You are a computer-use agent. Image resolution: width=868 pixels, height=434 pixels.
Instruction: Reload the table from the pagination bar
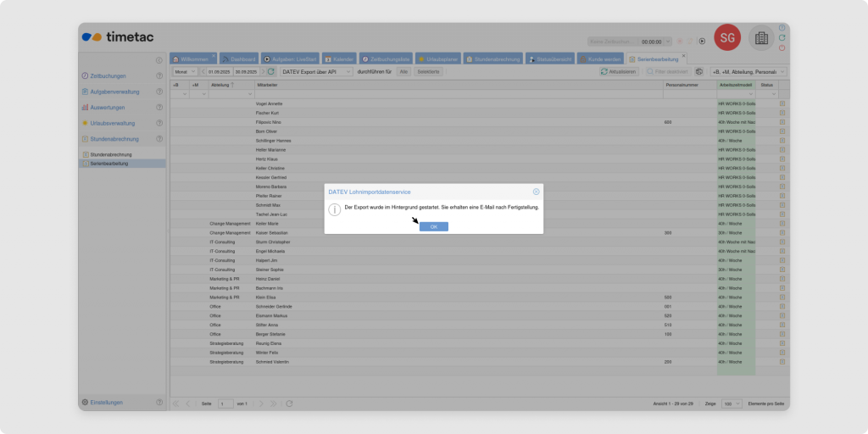click(x=289, y=403)
